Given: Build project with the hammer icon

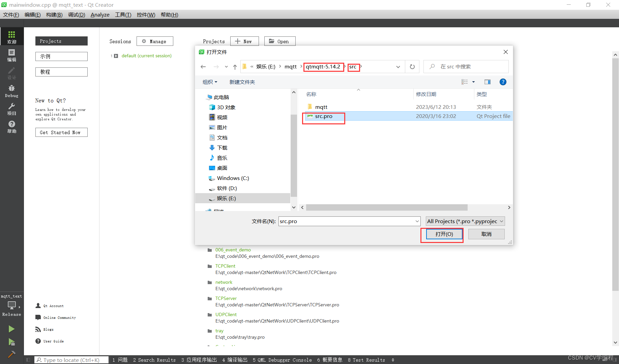Looking at the screenshot, I should point(11,354).
